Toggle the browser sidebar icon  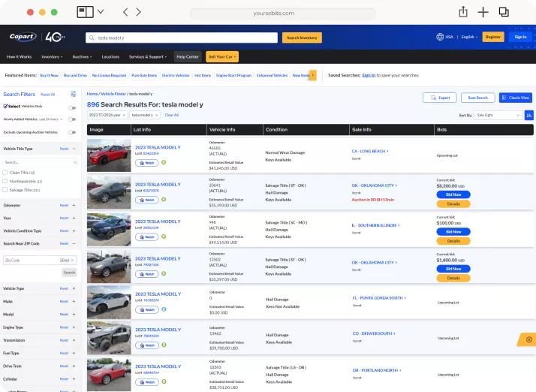click(x=85, y=12)
